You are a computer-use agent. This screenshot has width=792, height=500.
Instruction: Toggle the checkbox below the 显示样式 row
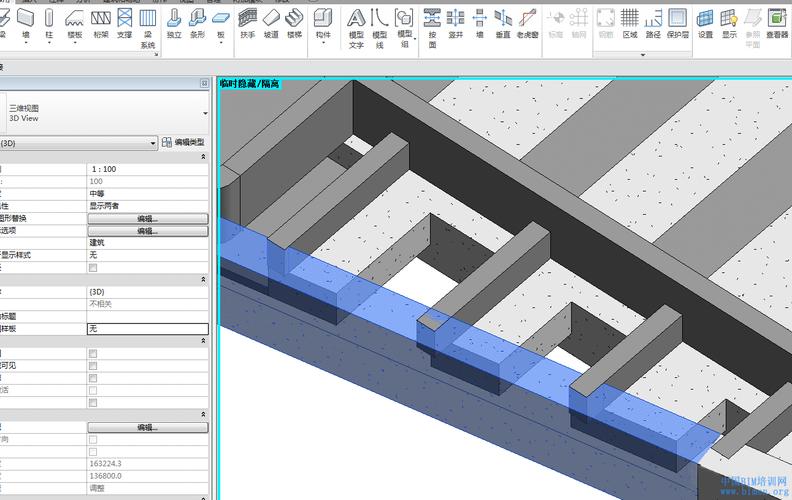point(93,268)
